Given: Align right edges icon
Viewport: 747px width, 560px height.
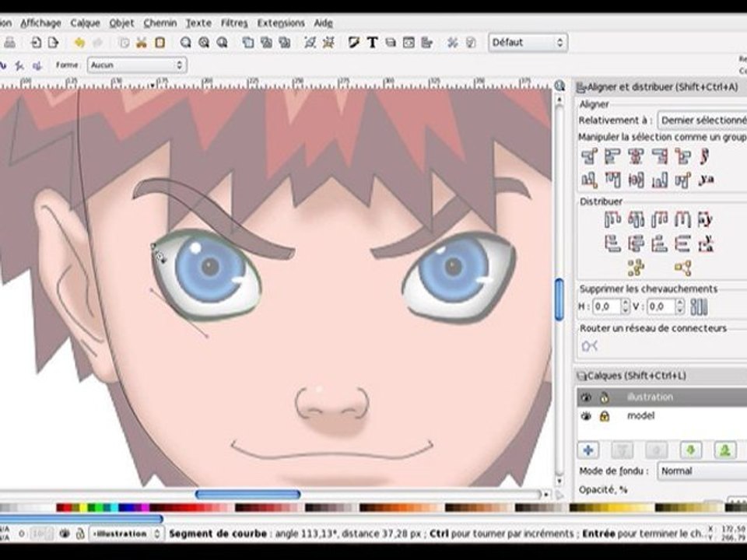Looking at the screenshot, I should pyautogui.click(x=659, y=156).
